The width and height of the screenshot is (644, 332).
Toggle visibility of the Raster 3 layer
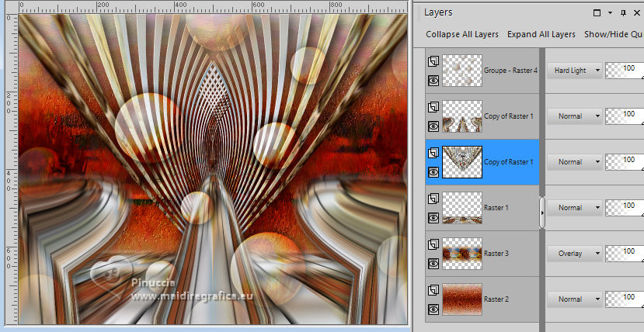coord(433,263)
